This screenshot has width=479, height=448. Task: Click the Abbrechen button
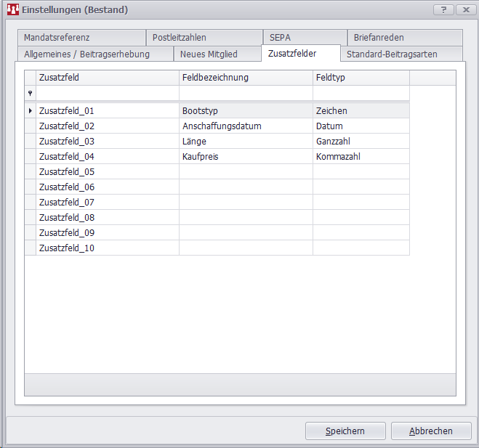(x=431, y=431)
